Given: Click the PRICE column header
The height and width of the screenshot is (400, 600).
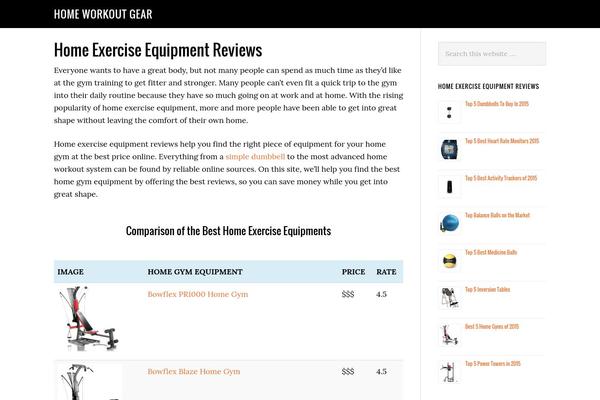Looking at the screenshot, I should coord(353,272).
